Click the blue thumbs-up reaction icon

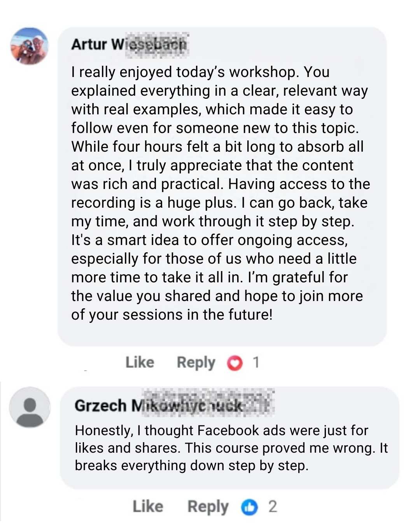pyautogui.click(x=250, y=507)
